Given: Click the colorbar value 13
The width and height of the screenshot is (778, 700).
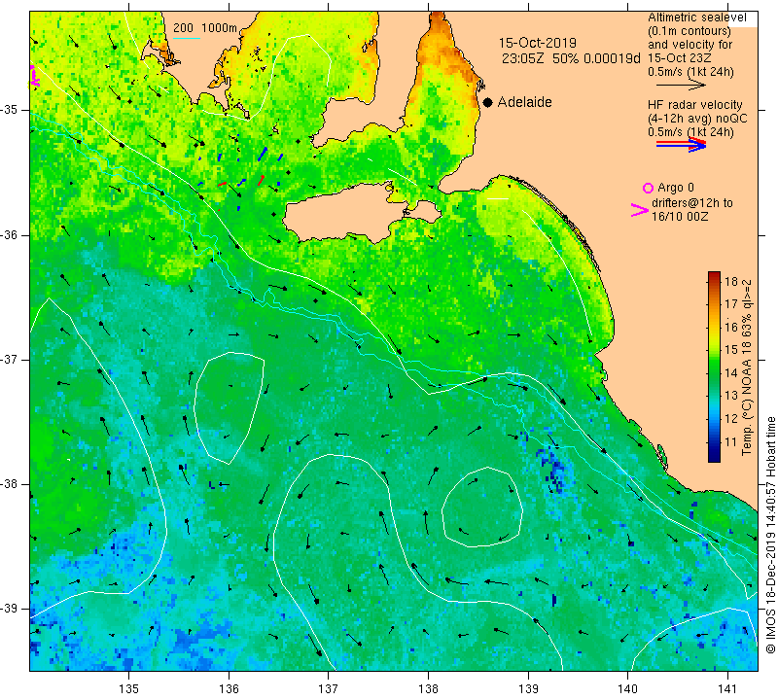Looking at the screenshot, I should click(731, 396).
